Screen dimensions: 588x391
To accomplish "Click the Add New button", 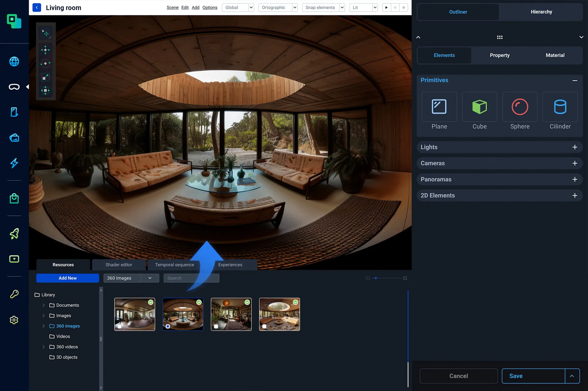I will pos(67,278).
